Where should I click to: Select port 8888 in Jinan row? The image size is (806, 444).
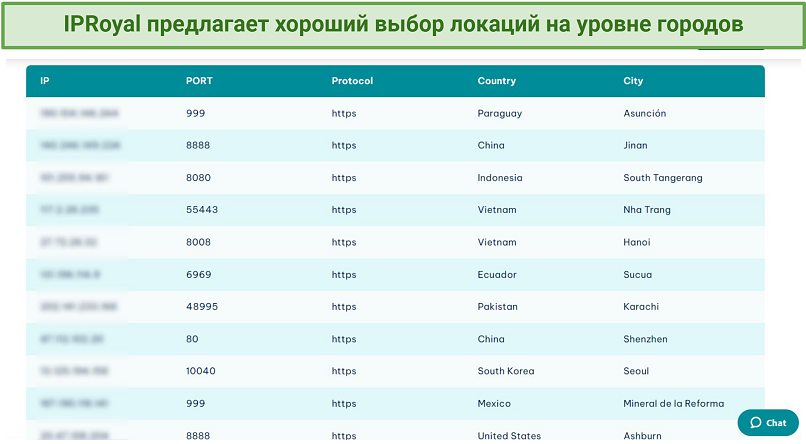click(x=198, y=145)
